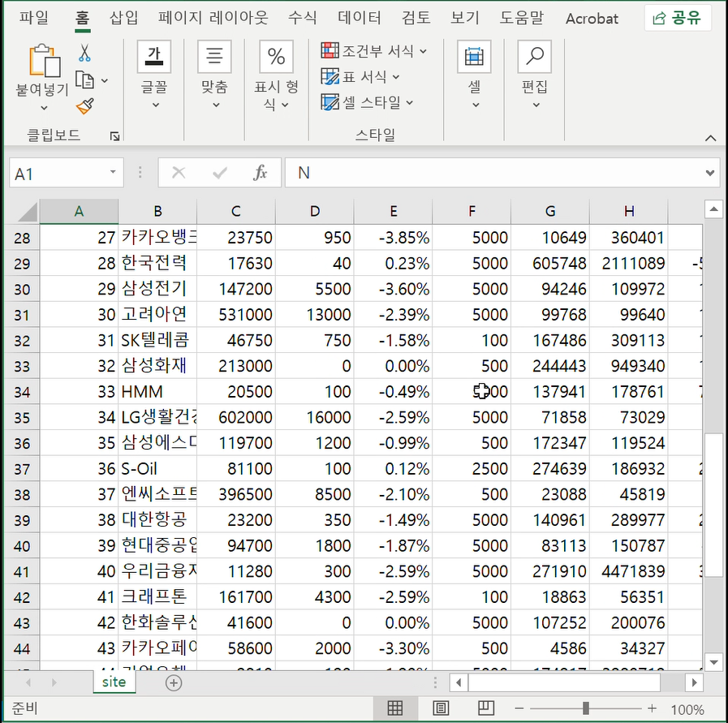Screen dimensions: 728x723
Task: Click the Cut scissors icon
Action: coord(84,54)
